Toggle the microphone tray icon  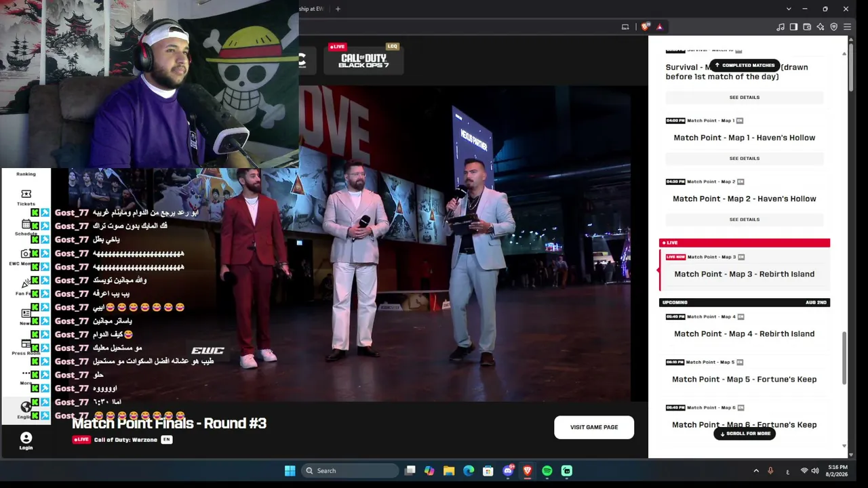tap(770, 471)
